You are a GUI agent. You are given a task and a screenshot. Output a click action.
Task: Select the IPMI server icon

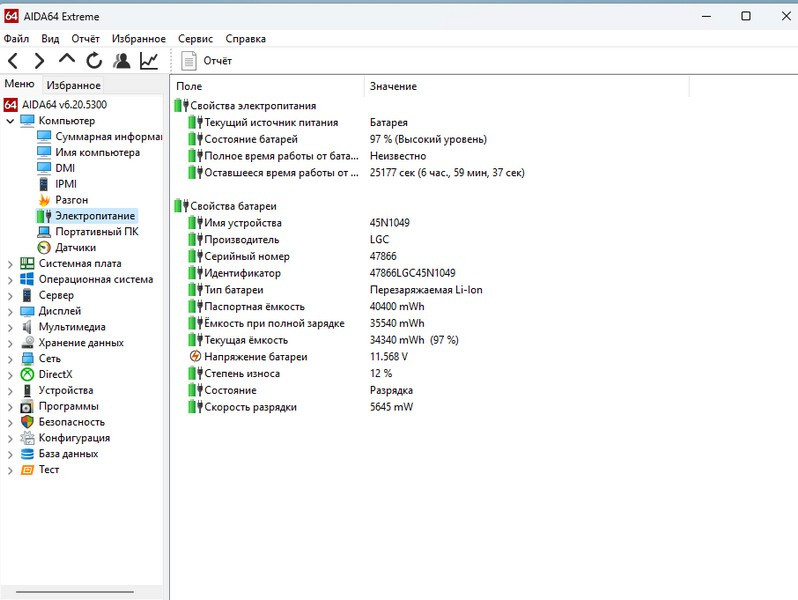pyautogui.click(x=44, y=184)
